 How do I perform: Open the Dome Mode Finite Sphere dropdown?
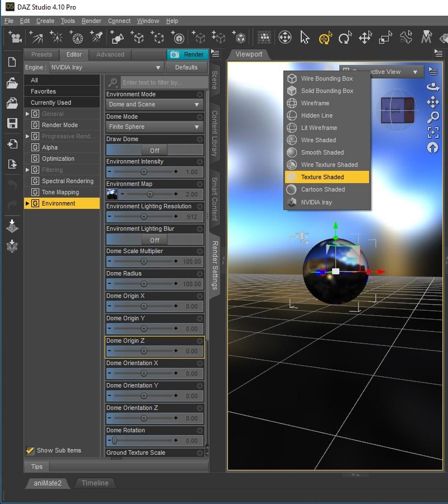coord(155,127)
